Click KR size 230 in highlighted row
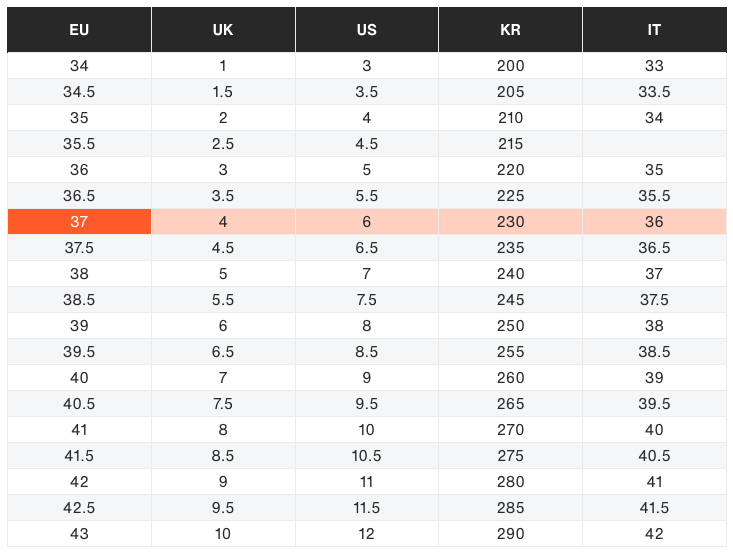Screen dimensions: 733x554 (510, 222)
